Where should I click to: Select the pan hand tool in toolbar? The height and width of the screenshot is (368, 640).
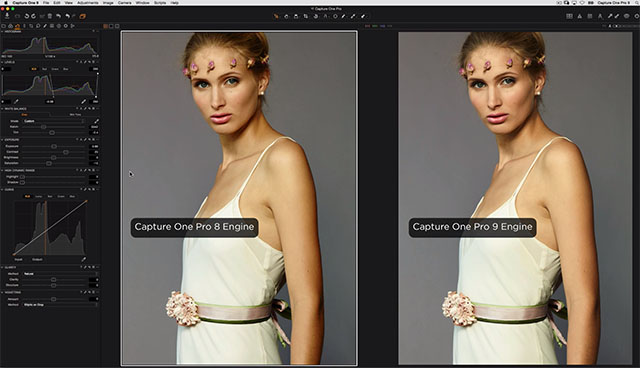tap(286, 16)
